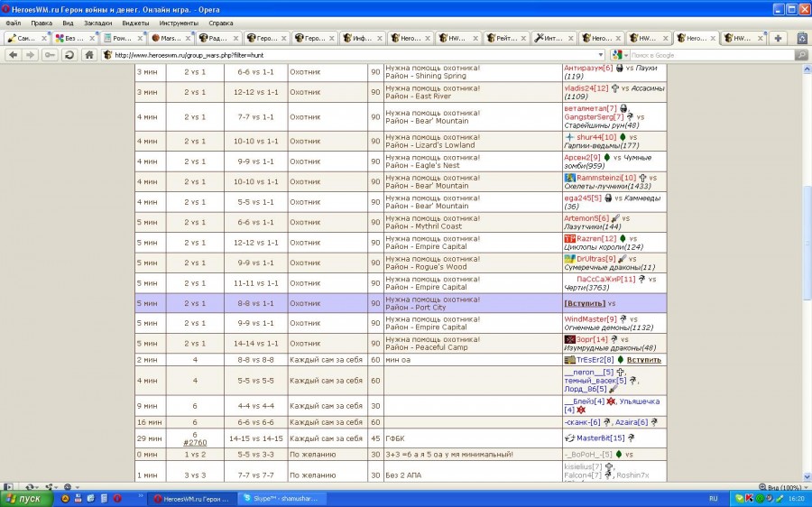
Task: Open the closed tabs trash icon
Action: click(799, 38)
